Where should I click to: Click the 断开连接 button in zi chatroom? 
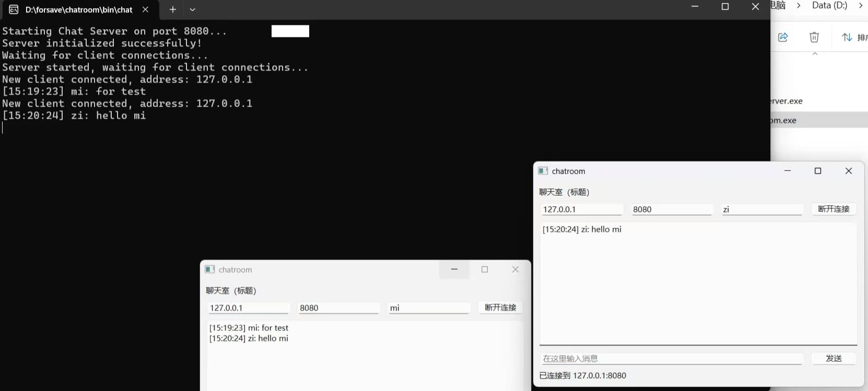pos(834,209)
